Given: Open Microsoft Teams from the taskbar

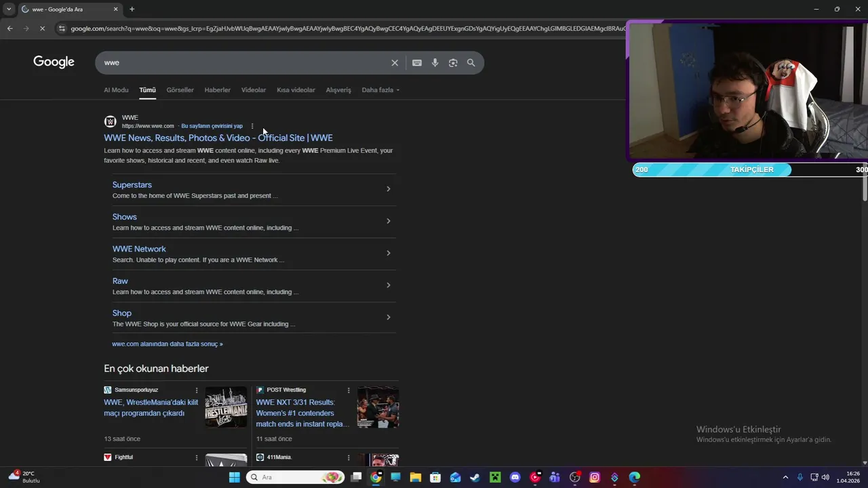Looking at the screenshot, I should point(555,477).
